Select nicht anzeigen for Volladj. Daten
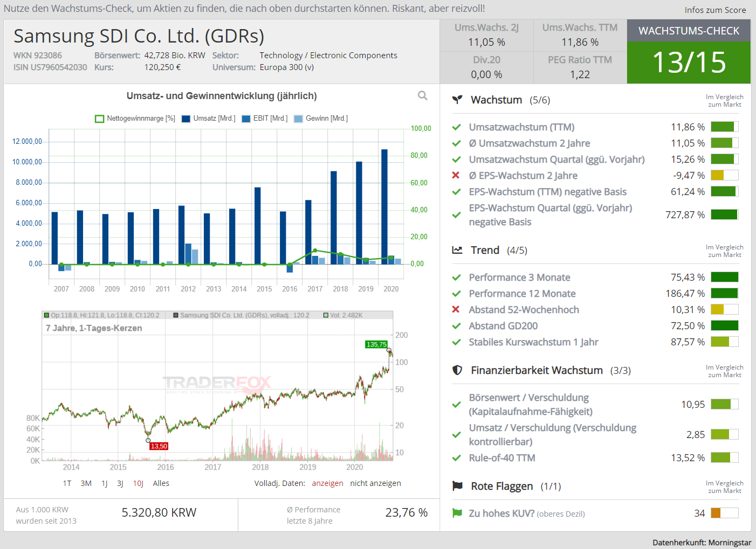This screenshot has width=756, height=549. click(375, 483)
